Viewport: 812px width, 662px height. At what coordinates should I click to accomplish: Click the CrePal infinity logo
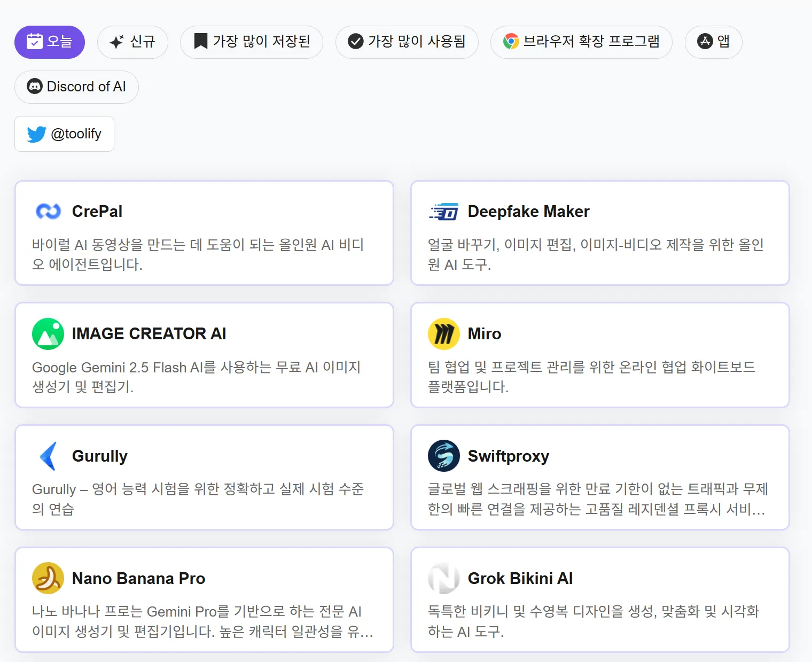coord(48,212)
